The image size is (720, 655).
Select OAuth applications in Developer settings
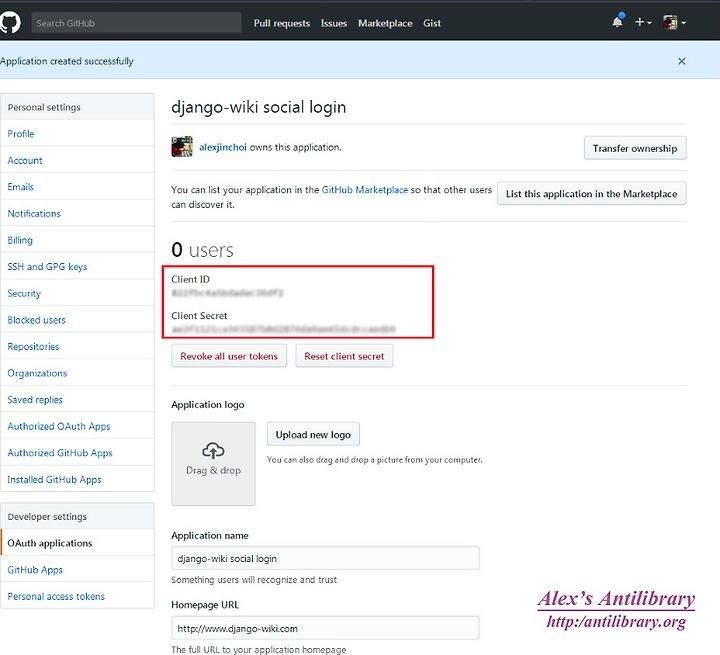(x=77, y=543)
